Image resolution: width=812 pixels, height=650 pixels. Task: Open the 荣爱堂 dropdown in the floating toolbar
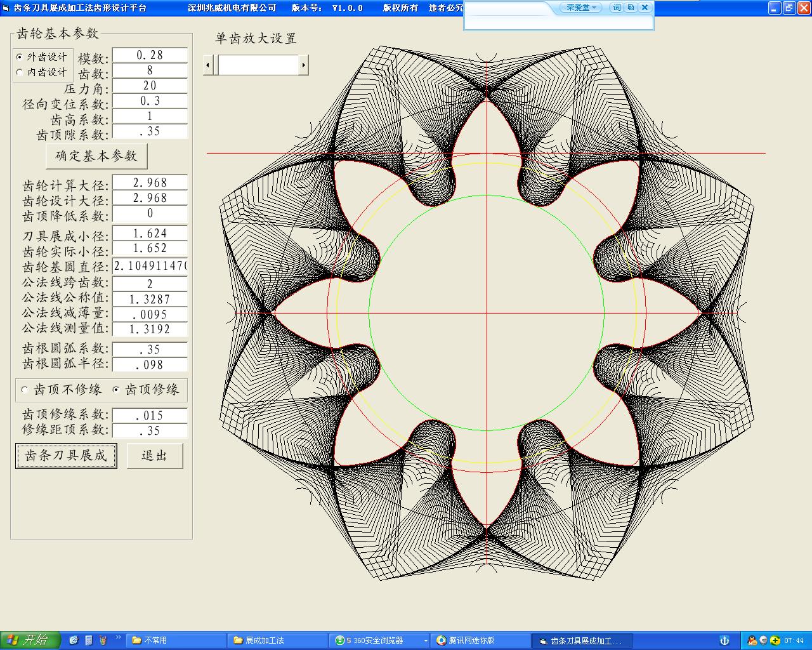(581, 8)
